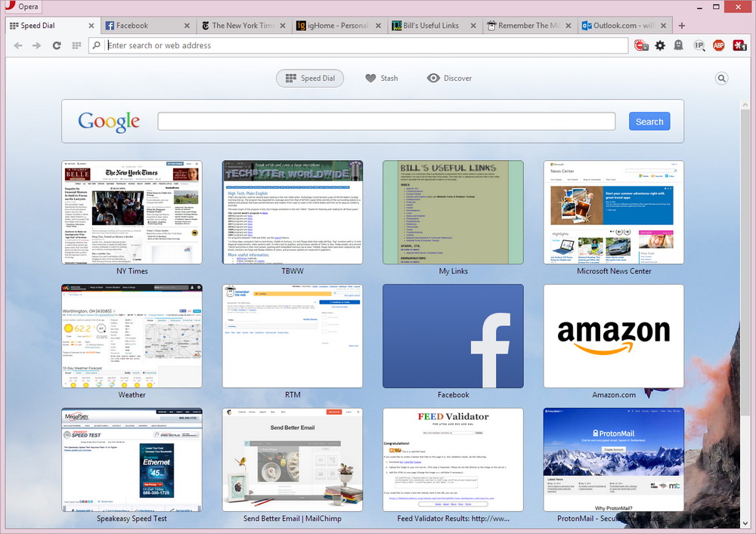The width and height of the screenshot is (756, 534).
Task: Open the Feed Validator Results speed dial
Action: (453, 459)
